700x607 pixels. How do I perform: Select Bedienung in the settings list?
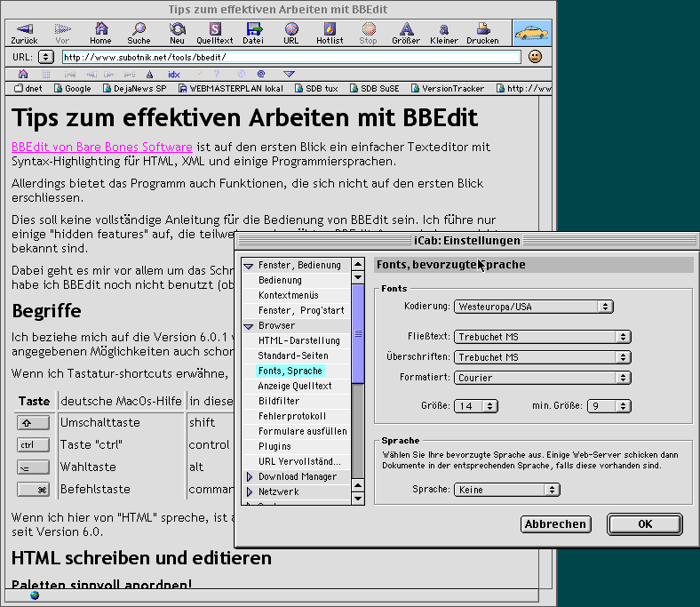280,280
